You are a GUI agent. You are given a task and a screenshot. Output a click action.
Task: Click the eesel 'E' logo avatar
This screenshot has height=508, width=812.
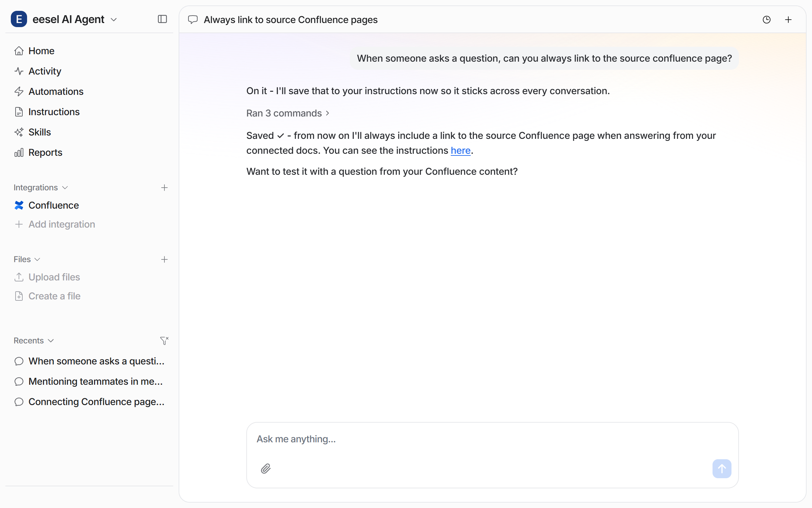click(x=19, y=19)
